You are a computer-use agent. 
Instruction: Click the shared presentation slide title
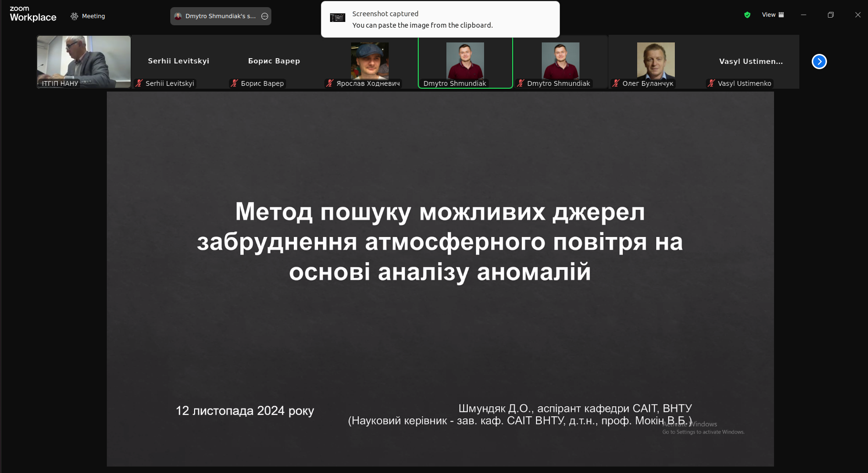click(440, 242)
